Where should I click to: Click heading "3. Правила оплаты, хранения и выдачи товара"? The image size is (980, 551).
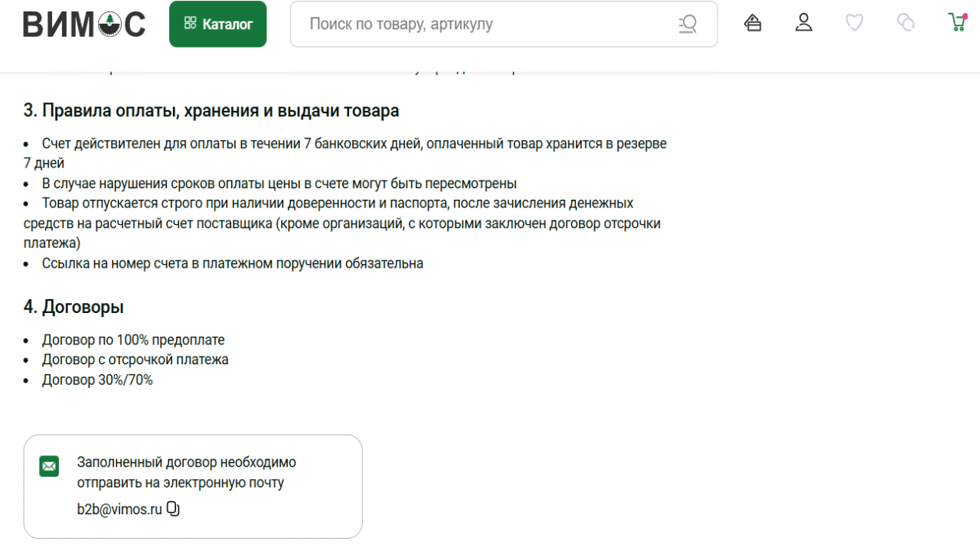[x=211, y=111]
